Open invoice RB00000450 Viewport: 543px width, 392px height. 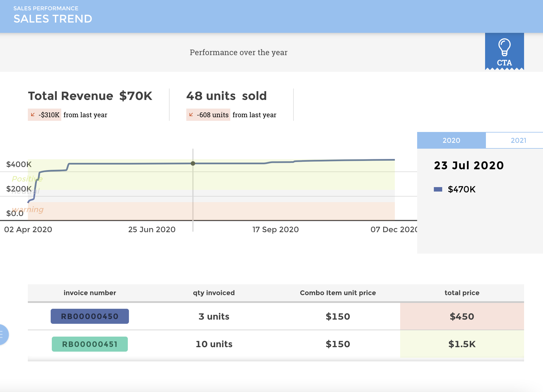point(90,316)
